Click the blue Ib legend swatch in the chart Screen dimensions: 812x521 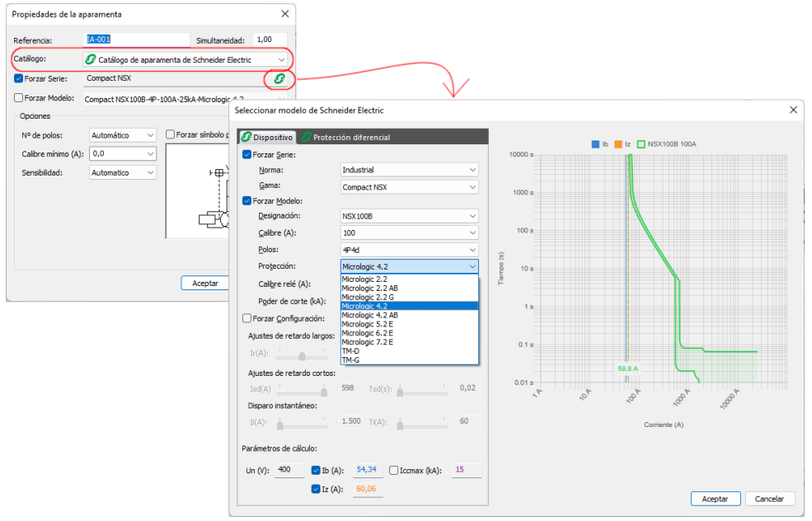595,144
